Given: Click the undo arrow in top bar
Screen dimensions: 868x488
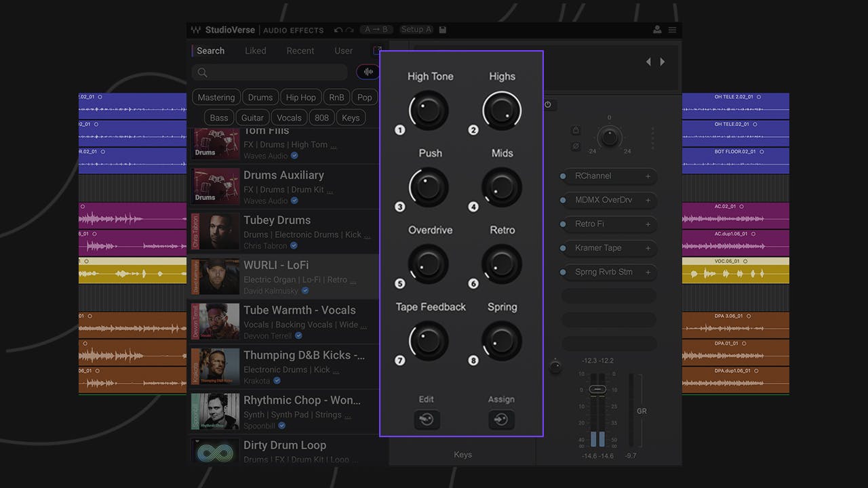Looking at the screenshot, I should click(338, 30).
